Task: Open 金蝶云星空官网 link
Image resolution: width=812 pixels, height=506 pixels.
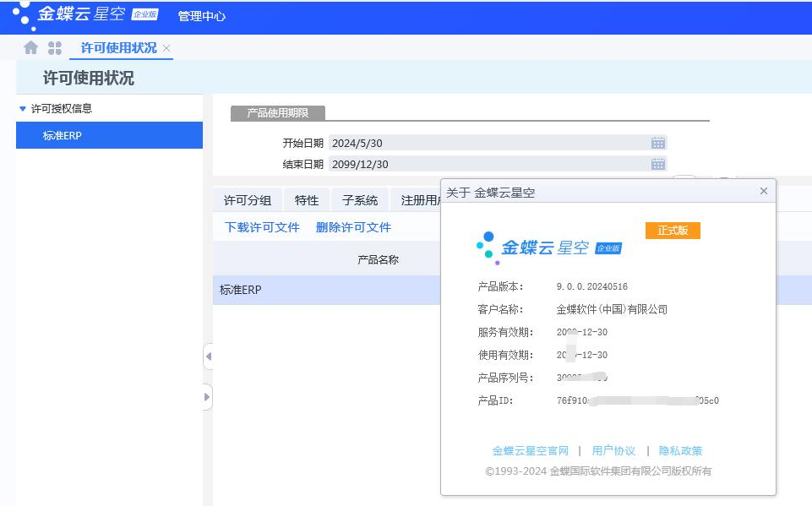Action: (x=531, y=450)
